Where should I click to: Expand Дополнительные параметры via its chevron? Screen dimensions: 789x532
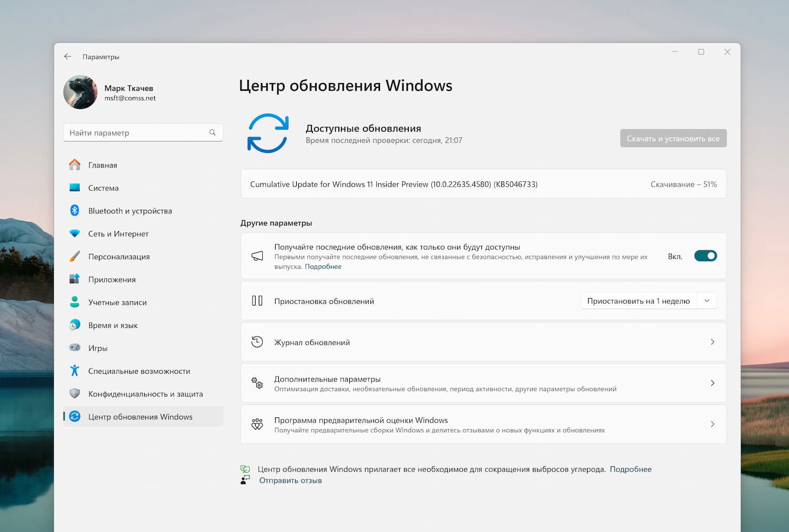pyautogui.click(x=713, y=383)
